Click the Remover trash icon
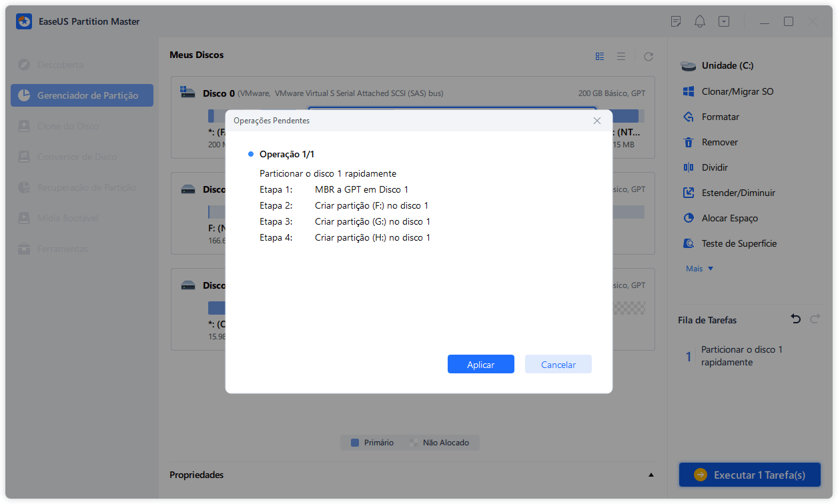Image resolution: width=838 pixels, height=504 pixels. pos(689,142)
